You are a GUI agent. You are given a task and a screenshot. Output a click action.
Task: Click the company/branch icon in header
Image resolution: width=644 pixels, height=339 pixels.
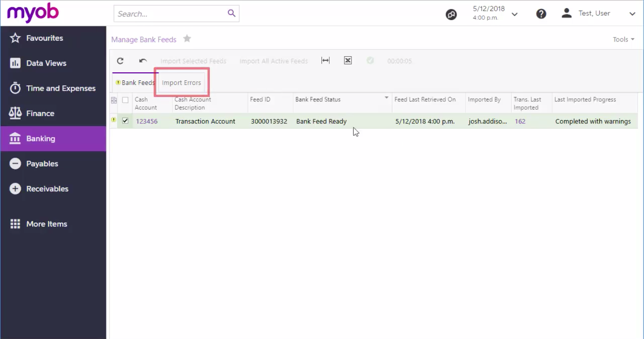tap(451, 15)
